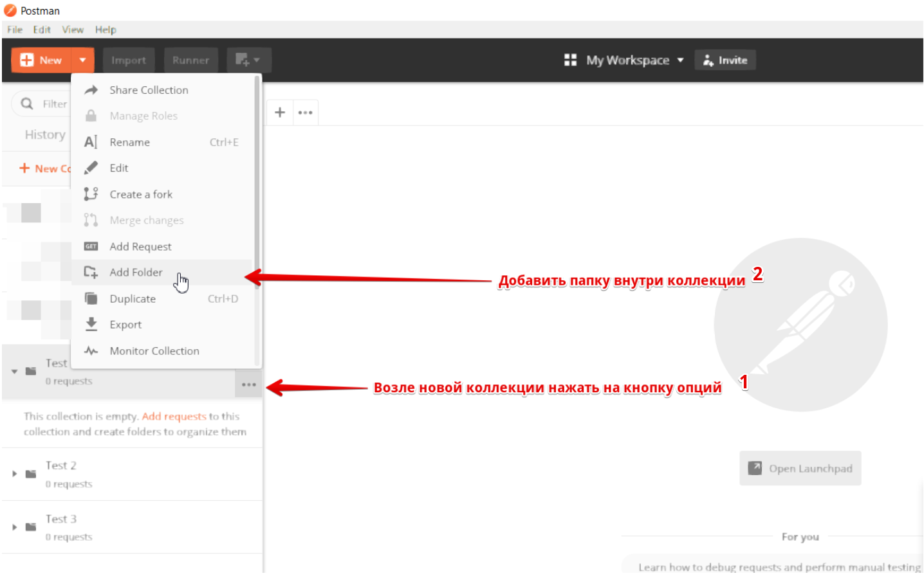The height and width of the screenshot is (578, 924).
Task: Open the View menu
Action: pos(73,30)
